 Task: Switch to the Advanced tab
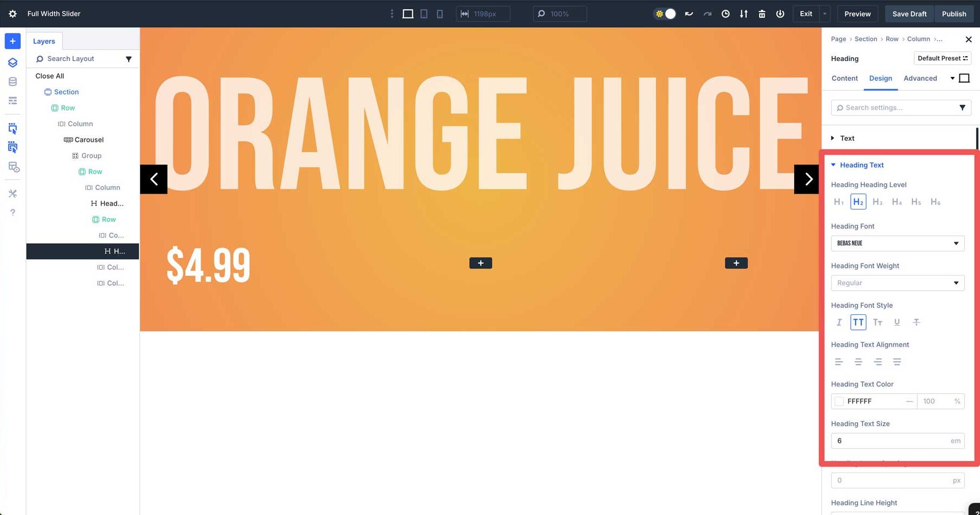[920, 78]
